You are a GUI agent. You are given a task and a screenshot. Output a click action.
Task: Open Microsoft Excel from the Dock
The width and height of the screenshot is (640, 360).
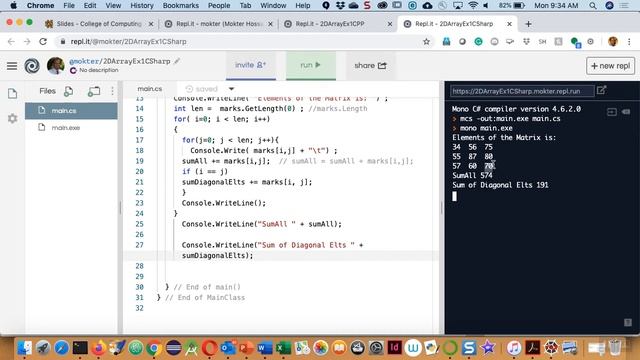pyautogui.click(x=283, y=348)
